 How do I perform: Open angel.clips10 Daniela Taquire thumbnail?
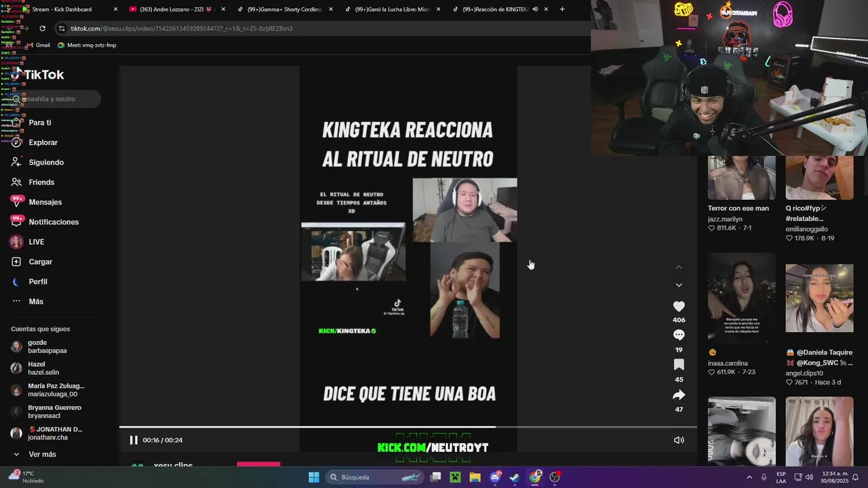pyautogui.click(x=819, y=298)
